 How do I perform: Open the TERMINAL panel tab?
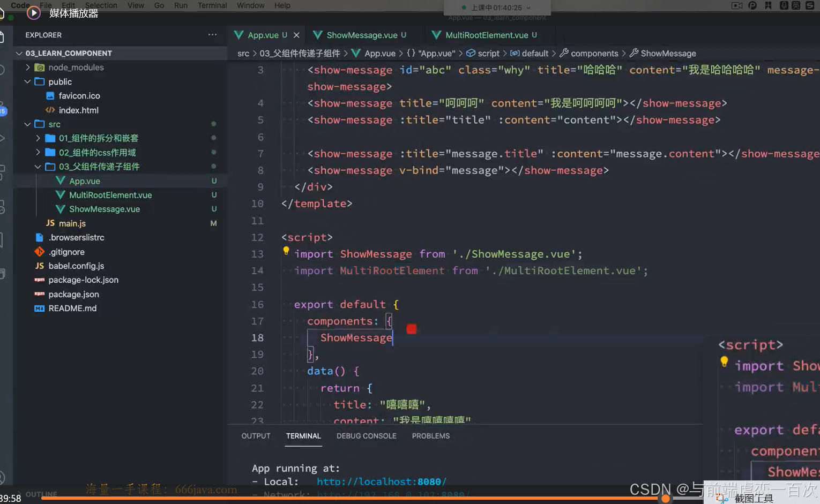tap(303, 436)
